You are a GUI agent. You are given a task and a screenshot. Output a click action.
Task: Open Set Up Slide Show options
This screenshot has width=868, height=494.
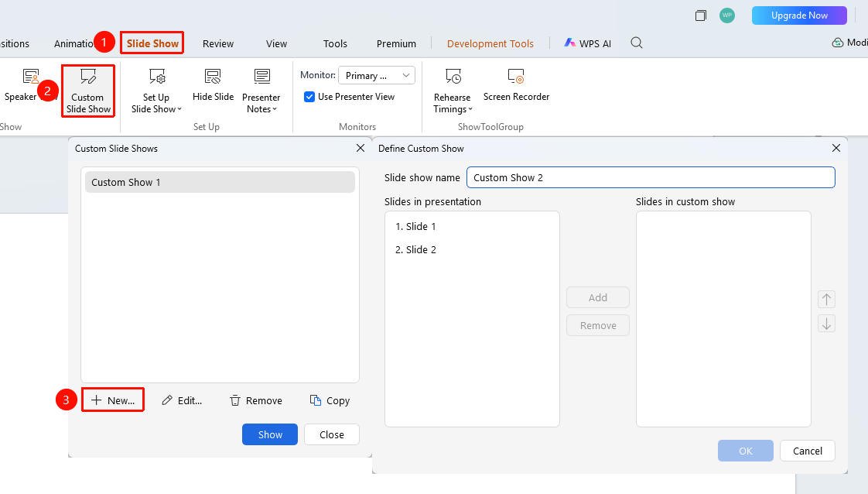(157, 91)
